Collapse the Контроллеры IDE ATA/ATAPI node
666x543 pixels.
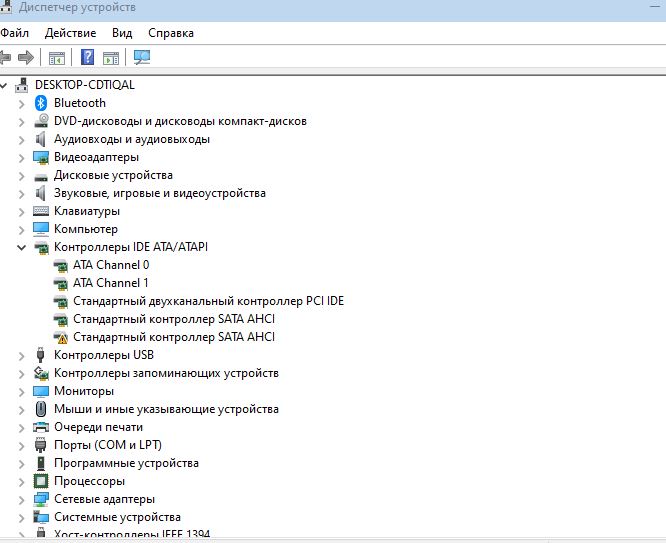pos(21,247)
